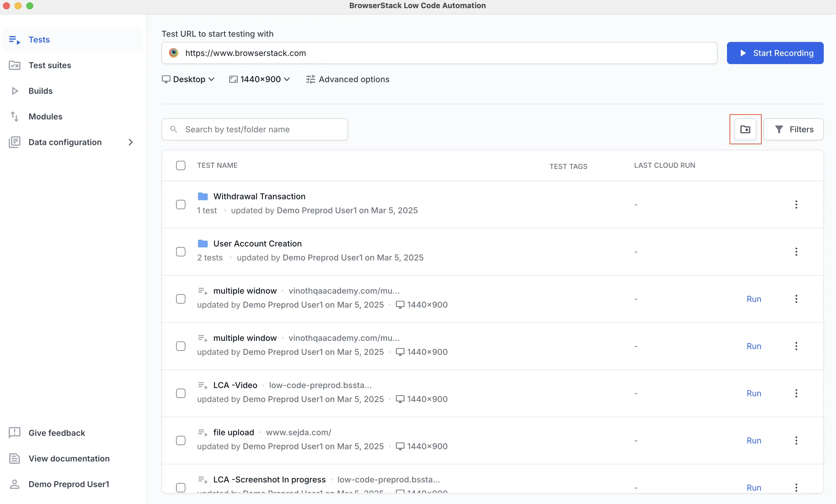Click the macOS green maximize window button
The height and width of the screenshot is (504, 836).
pyautogui.click(x=30, y=6)
